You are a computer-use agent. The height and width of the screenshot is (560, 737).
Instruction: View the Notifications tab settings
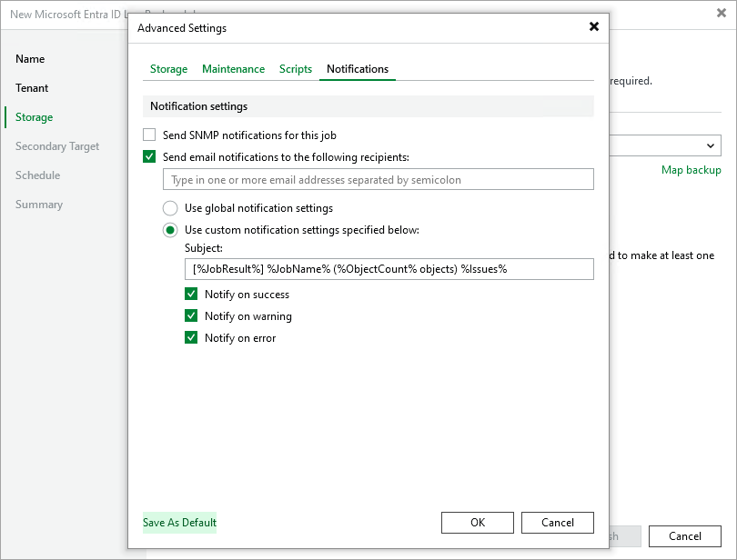[357, 69]
